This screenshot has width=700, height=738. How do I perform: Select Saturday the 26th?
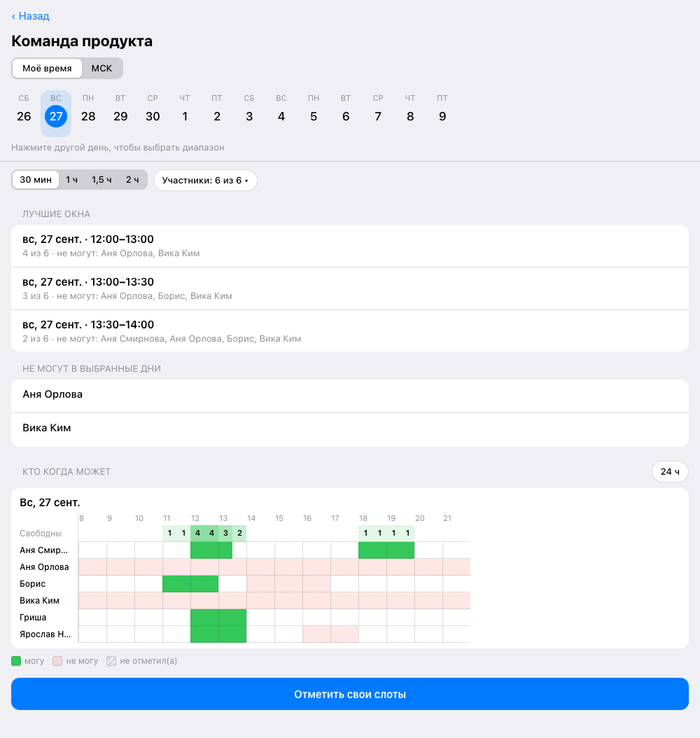(24, 113)
